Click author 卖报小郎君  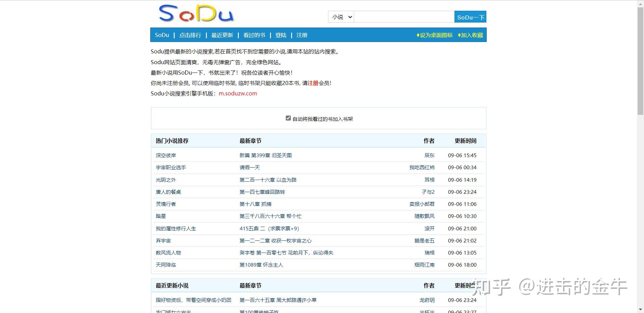422,204
